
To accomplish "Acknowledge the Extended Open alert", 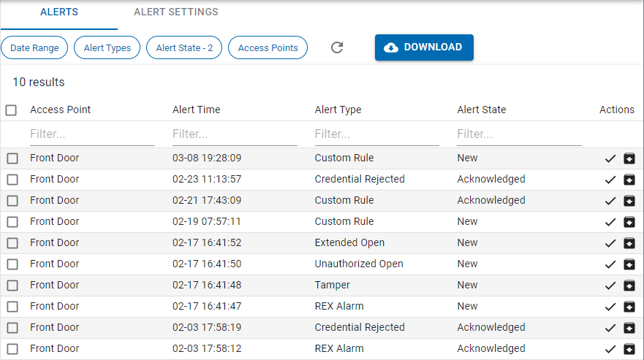I will (610, 243).
